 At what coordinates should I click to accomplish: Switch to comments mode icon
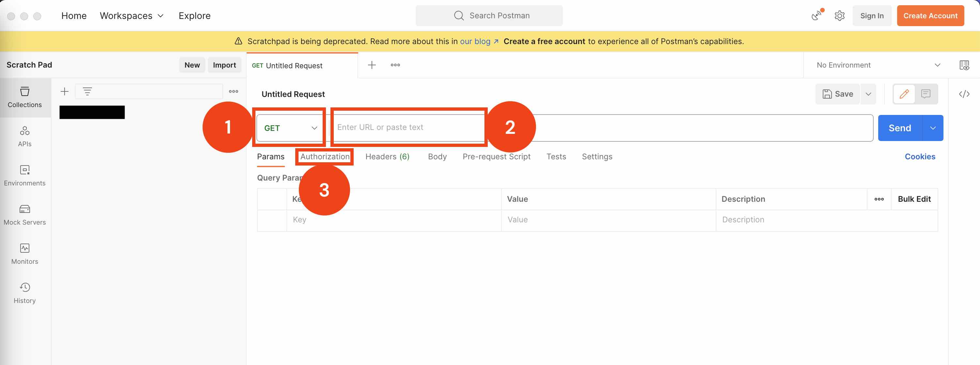pyautogui.click(x=926, y=94)
